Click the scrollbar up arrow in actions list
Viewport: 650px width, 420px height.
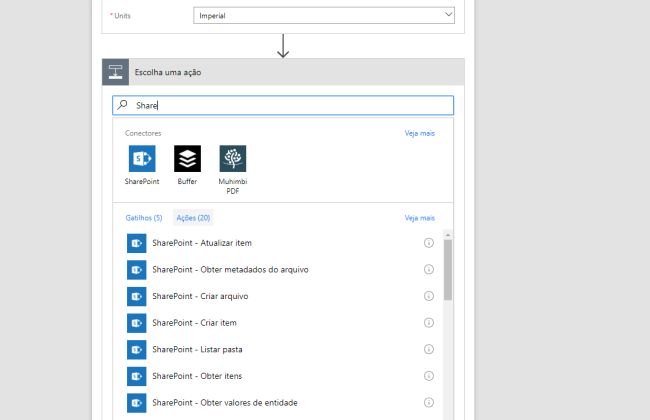pyautogui.click(x=448, y=235)
